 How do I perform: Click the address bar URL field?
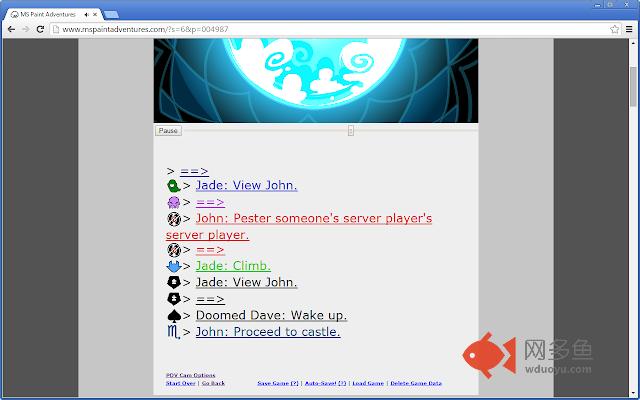point(330,29)
